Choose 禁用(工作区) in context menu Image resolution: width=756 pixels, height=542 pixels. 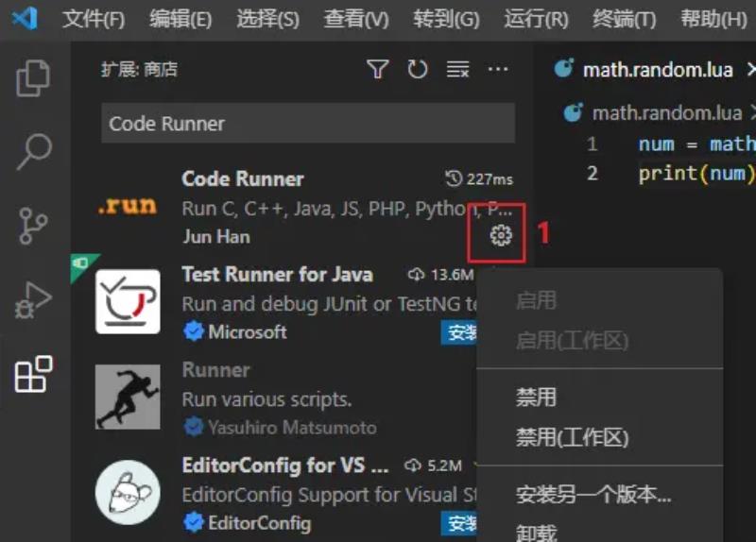coord(600,437)
